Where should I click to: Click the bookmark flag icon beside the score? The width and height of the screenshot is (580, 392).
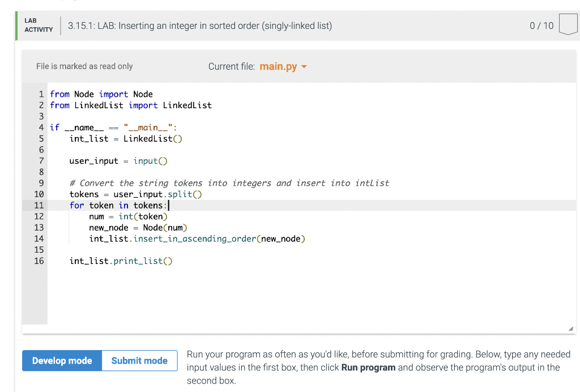pos(568,24)
